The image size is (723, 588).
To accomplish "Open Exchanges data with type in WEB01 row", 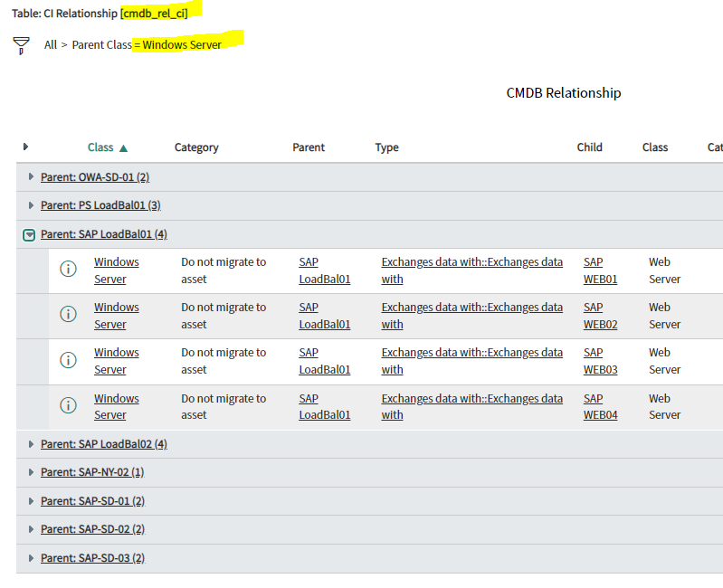I will [x=471, y=270].
